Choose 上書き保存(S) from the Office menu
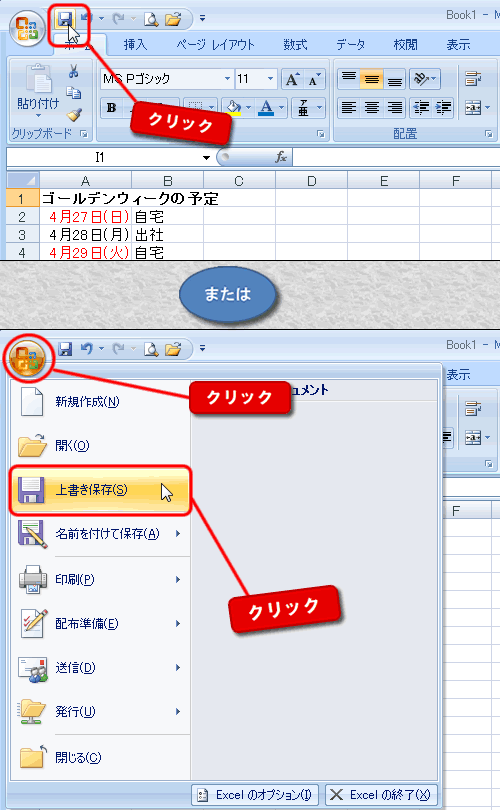The height and width of the screenshot is (810, 500). (100, 490)
